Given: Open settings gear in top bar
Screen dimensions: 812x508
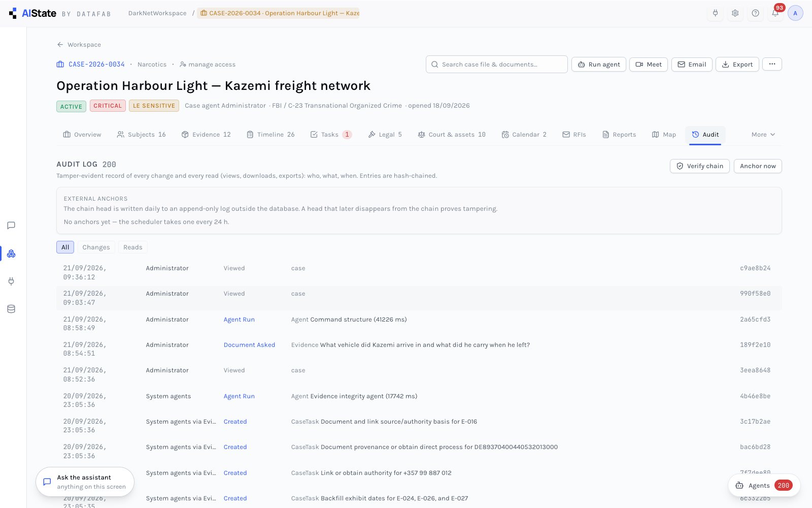Looking at the screenshot, I should click(735, 13).
